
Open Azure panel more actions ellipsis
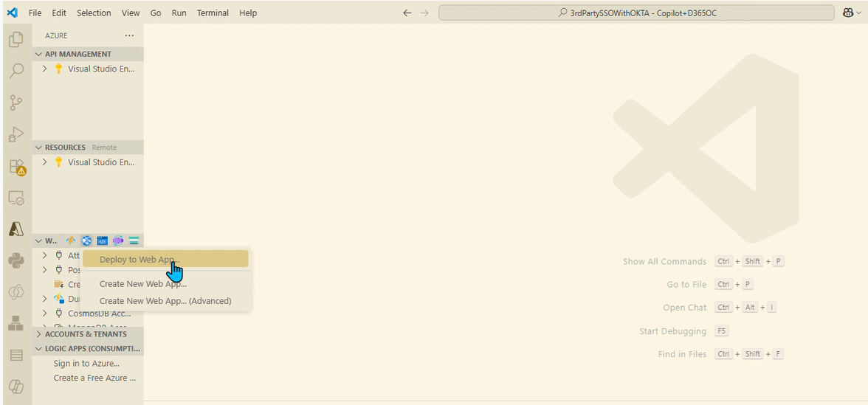[x=129, y=35]
